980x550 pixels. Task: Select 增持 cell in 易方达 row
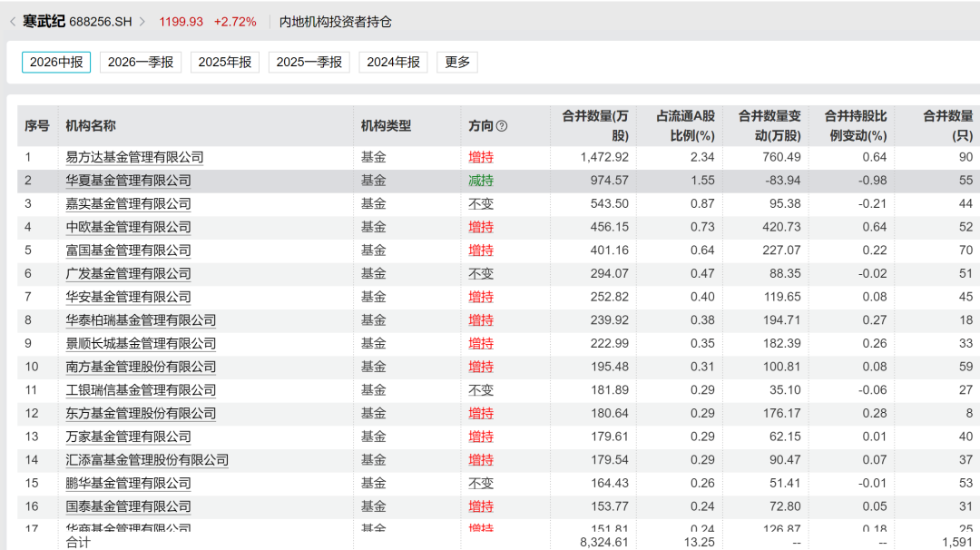pyautogui.click(x=481, y=158)
